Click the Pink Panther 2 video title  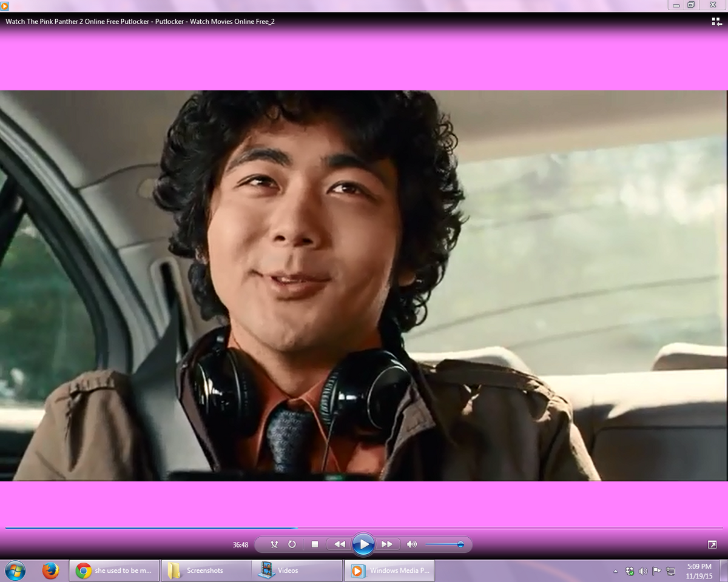pyautogui.click(x=140, y=21)
